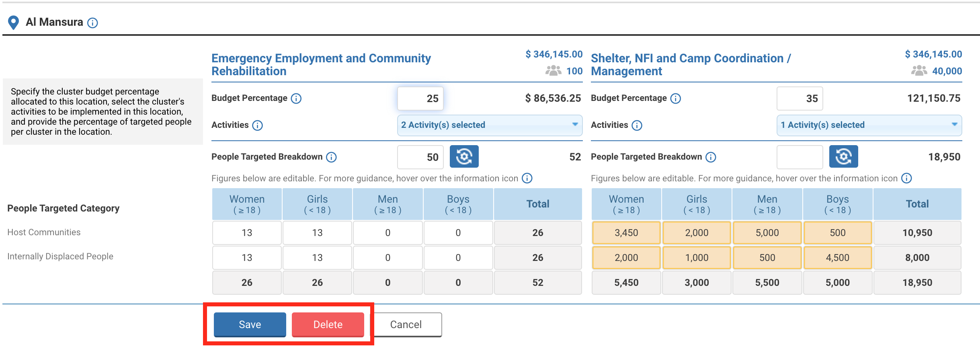Click the 121,150.75 budget amount
Screen dimensions: 980x349
click(x=933, y=99)
